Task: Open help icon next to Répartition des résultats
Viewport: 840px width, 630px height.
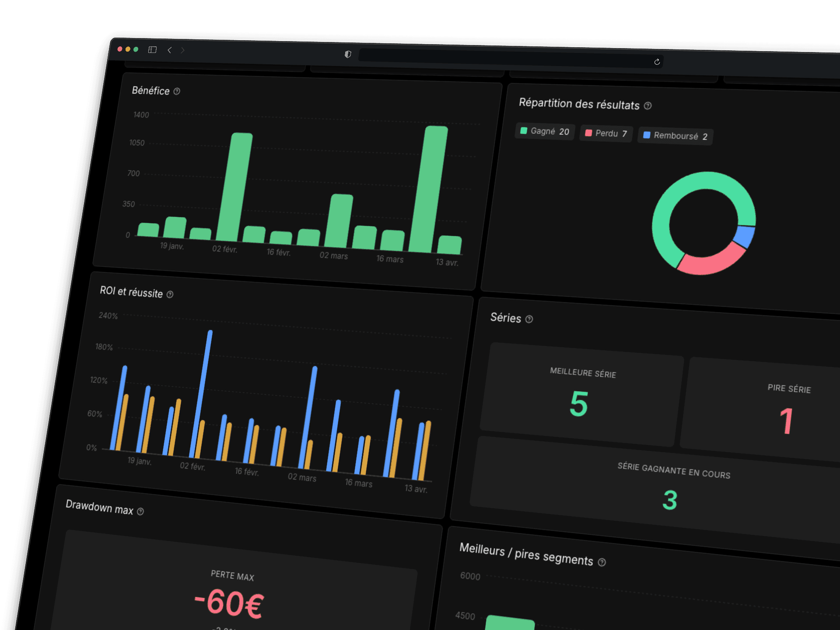Action: [648, 105]
